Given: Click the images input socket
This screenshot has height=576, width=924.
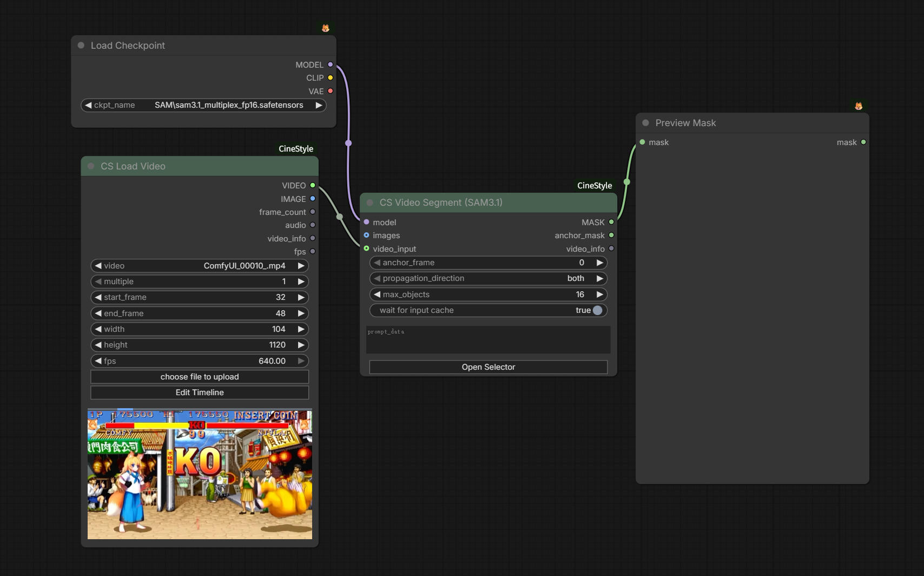Looking at the screenshot, I should pyautogui.click(x=366, y=235).
